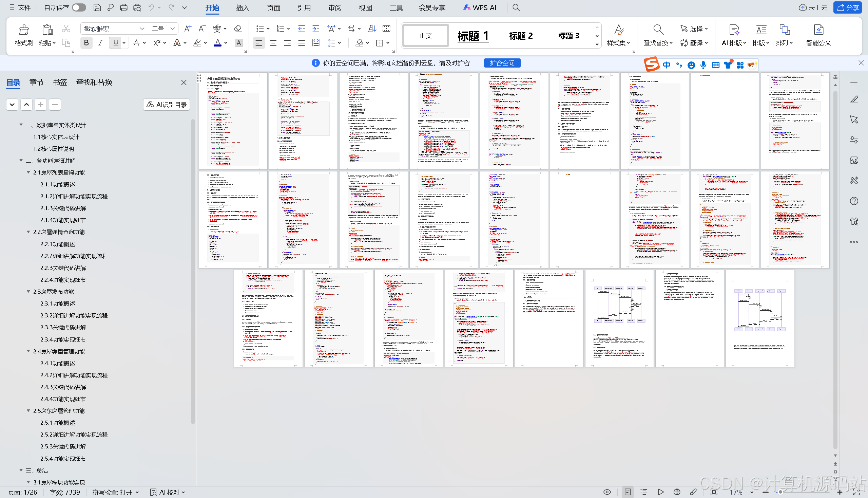
Task: Switch to the 章节 navigation tab
Action: (x=36, y=82)
